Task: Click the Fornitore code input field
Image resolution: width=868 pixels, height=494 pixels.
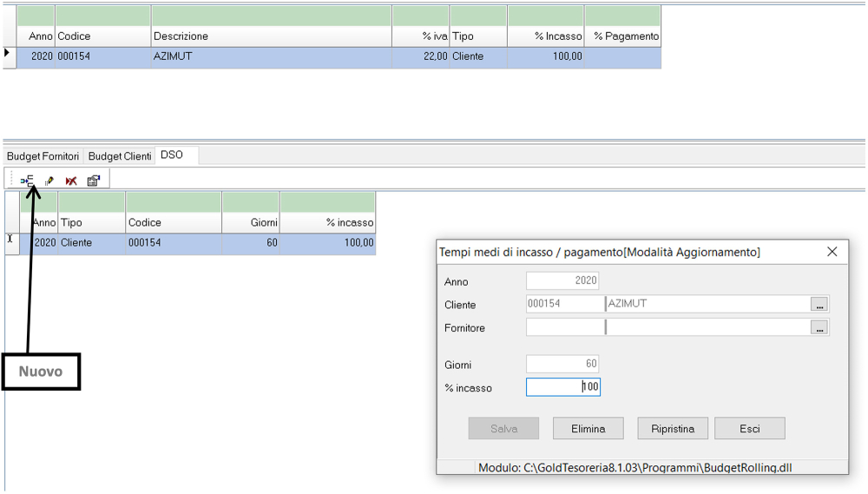Action: (564, 328)
